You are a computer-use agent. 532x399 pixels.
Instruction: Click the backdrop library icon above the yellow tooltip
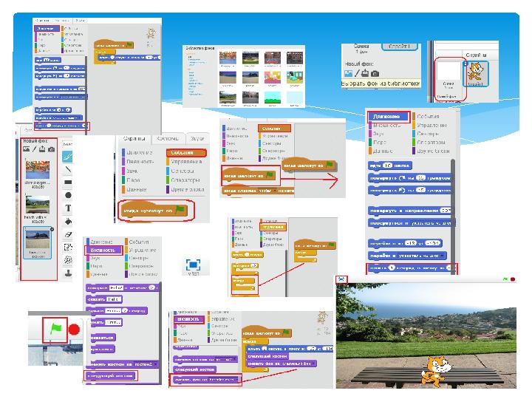348,73
